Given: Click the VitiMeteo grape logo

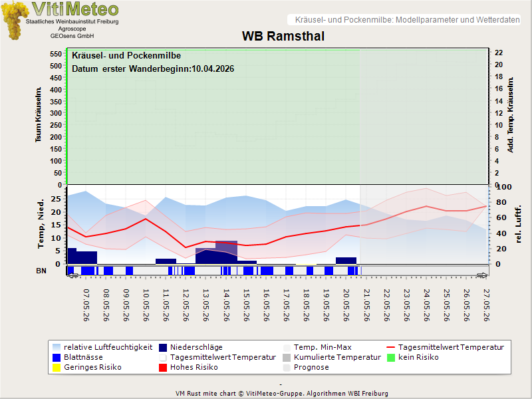Looking at the screenshot, I should [x=14, y=21].
